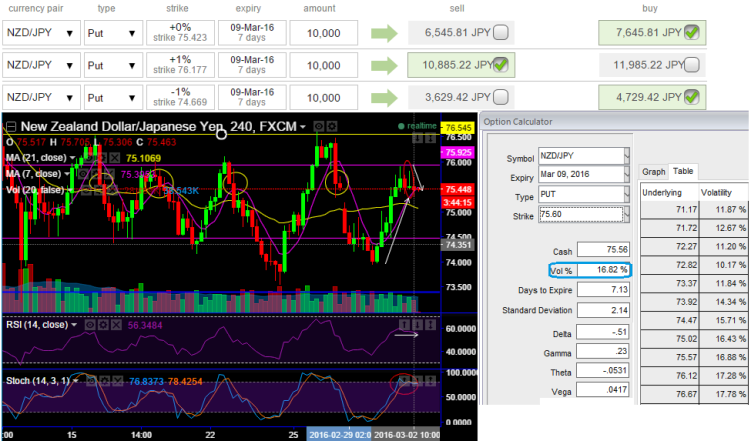Screen dimensions: 751x441
Task: Toggle the sell 10,885.22 JPY checkbox
Action: [x=500, y=66]
